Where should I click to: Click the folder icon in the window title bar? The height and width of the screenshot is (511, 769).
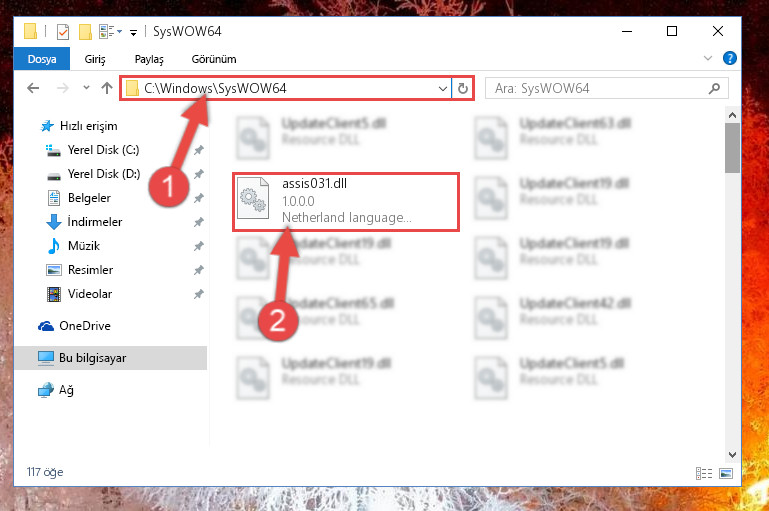pyautogui.click(x=30, y=31)
